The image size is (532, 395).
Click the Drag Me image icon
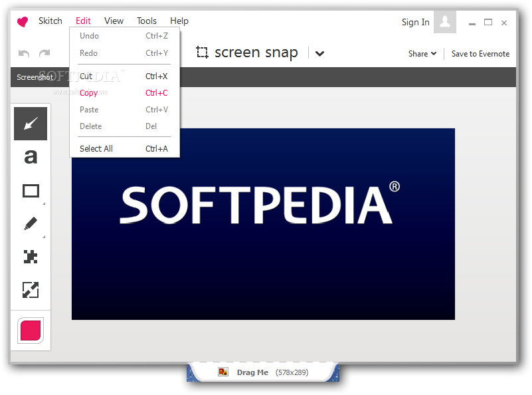[x=223, y=372]
